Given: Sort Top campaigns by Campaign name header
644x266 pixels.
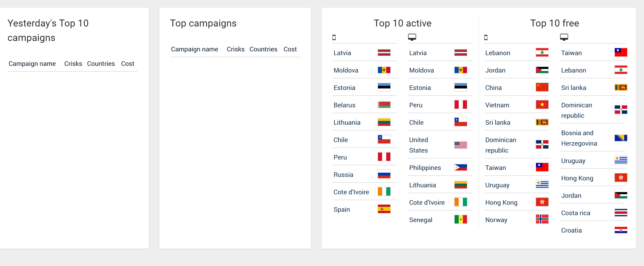Looking at the screenshot, I should click(x=194, y=49).
